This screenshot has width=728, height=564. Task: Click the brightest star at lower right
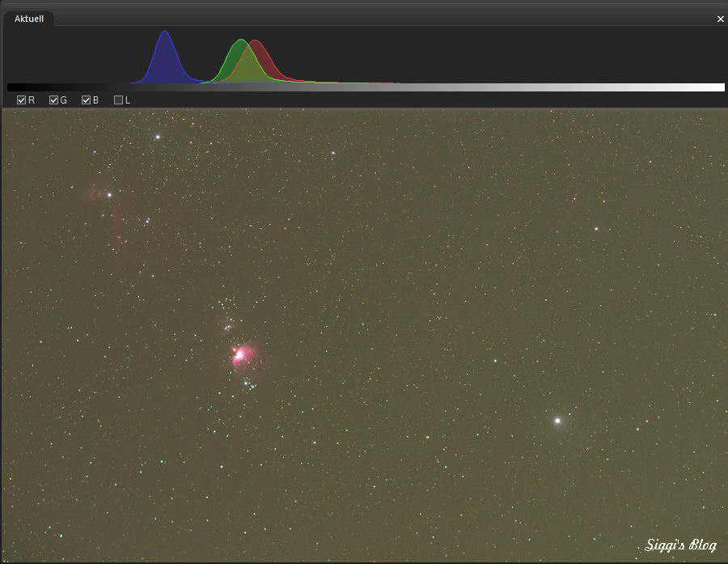(557, 421)
